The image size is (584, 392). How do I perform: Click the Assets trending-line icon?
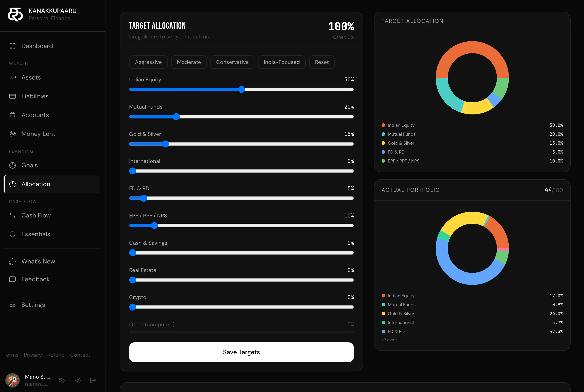[x=13, y=78]
